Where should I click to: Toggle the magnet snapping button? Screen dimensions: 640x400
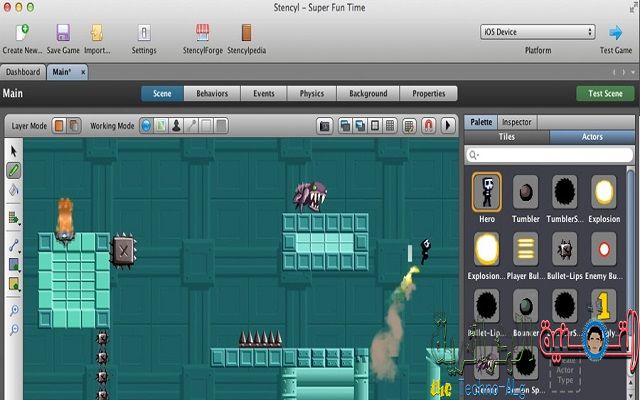(427, 126)
